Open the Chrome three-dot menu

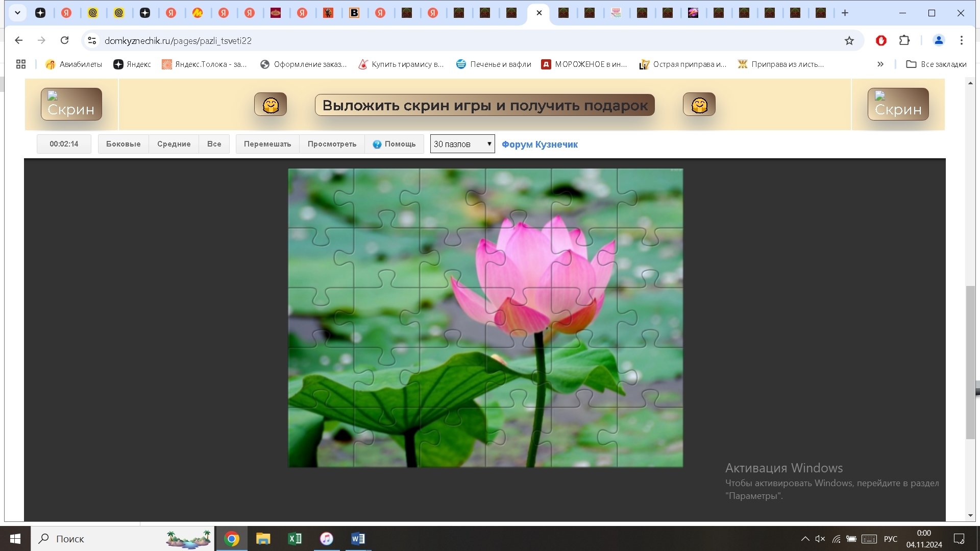[962, 41]
